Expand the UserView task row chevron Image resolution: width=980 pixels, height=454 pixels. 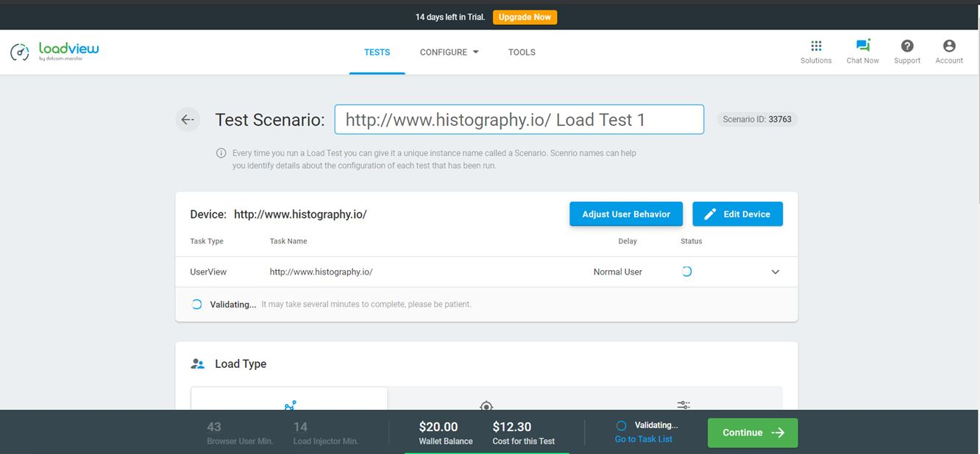[775, 272]
